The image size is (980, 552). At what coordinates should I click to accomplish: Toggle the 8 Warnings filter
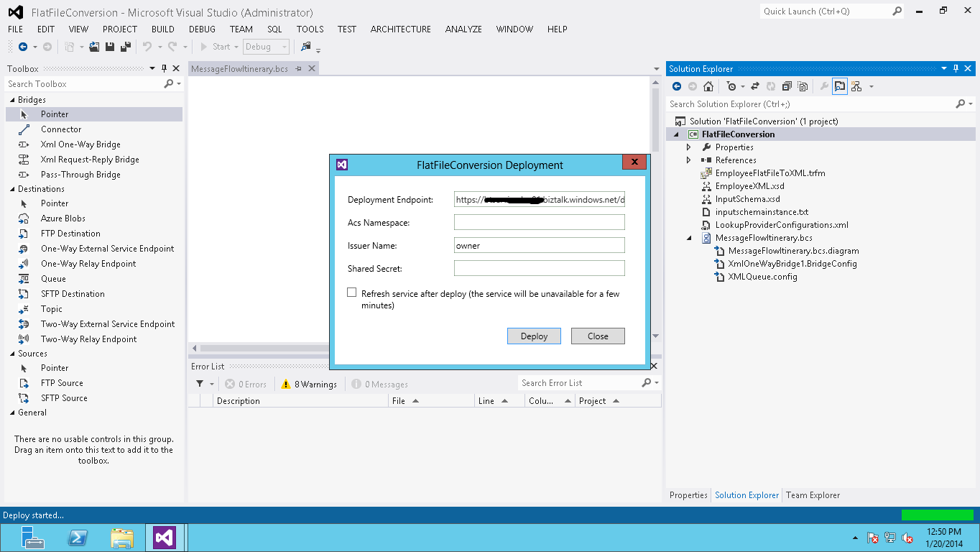pos(309,384)
